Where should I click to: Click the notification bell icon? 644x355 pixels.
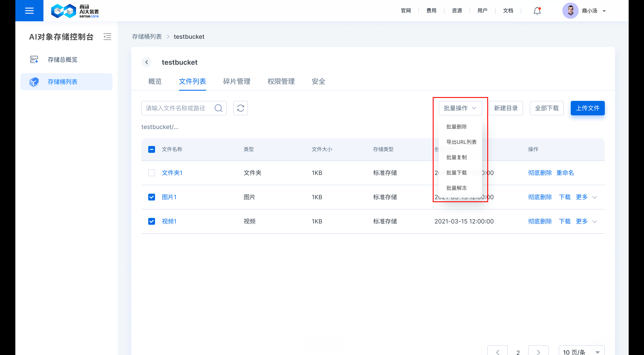[x=537, y=11]
